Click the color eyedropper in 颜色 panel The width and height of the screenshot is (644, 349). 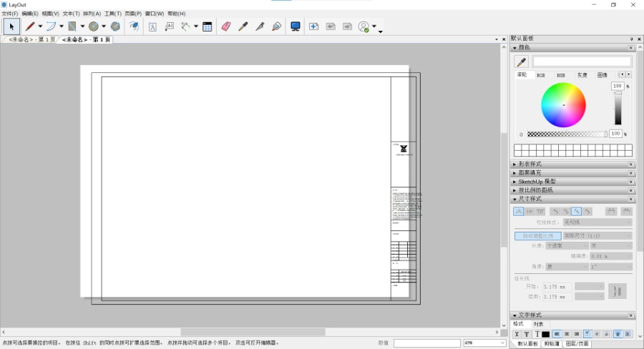[x=522, y=62]
